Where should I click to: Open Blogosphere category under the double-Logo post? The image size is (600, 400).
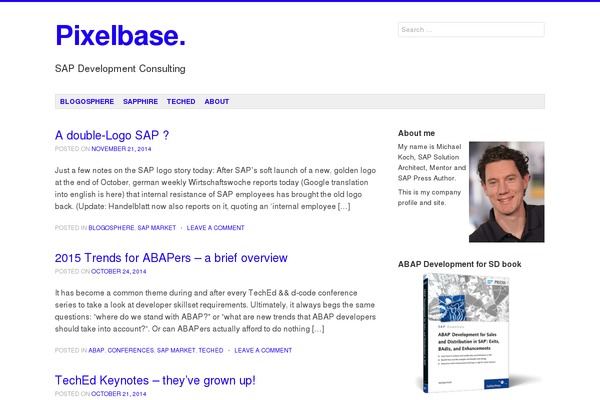click(x=111, y=228)
